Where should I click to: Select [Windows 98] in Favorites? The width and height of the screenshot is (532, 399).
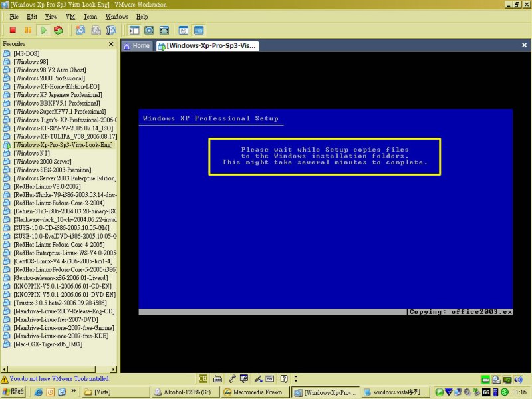[31, 61]
